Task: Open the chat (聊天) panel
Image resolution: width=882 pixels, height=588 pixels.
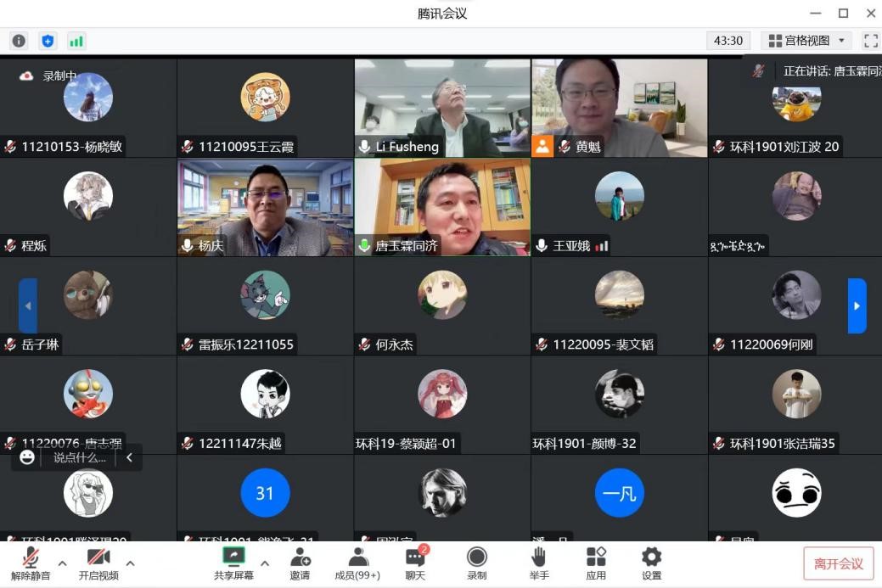Action: (x=415, y=563)
